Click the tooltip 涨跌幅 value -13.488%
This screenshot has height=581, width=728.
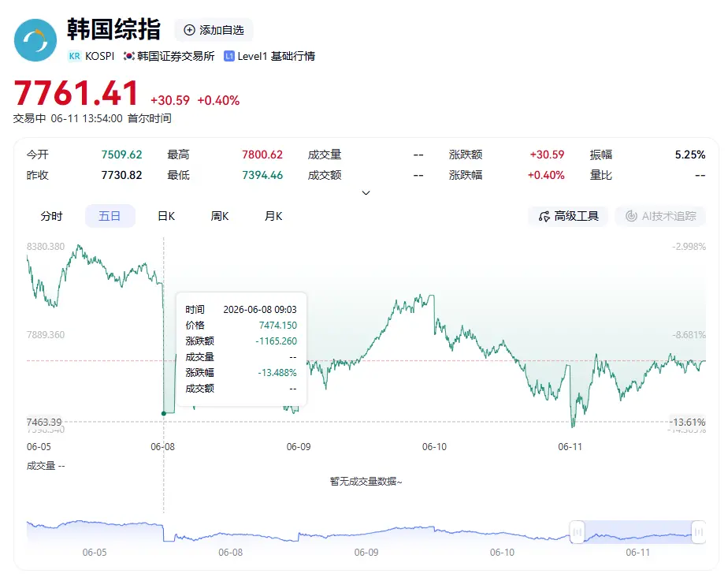(x=277, y=373)
